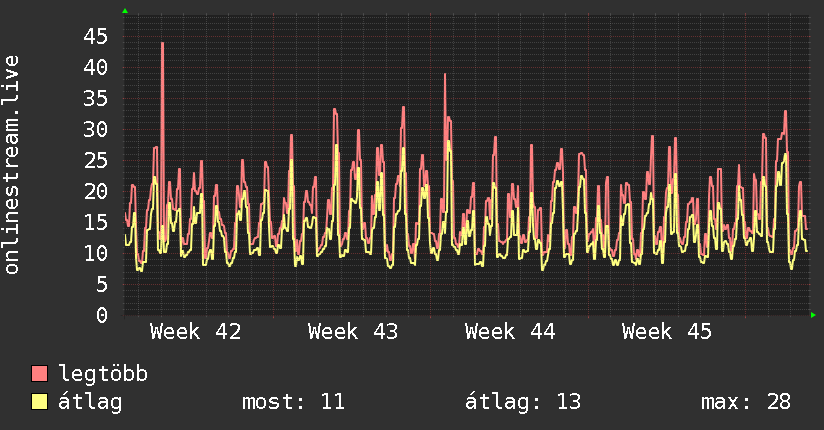
Task: Click the 'átlag: 13' statistic value
Action: (523, 402)
